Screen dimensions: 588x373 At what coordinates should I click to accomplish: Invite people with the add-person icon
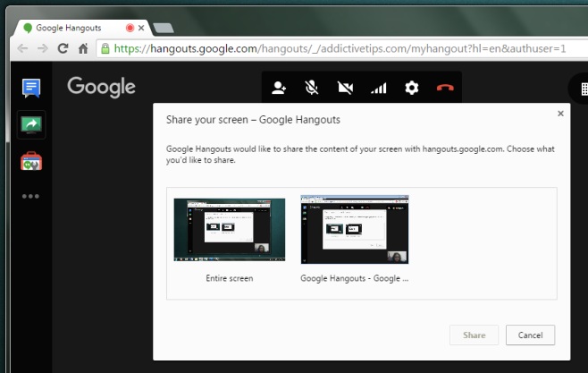click(279, 88)
